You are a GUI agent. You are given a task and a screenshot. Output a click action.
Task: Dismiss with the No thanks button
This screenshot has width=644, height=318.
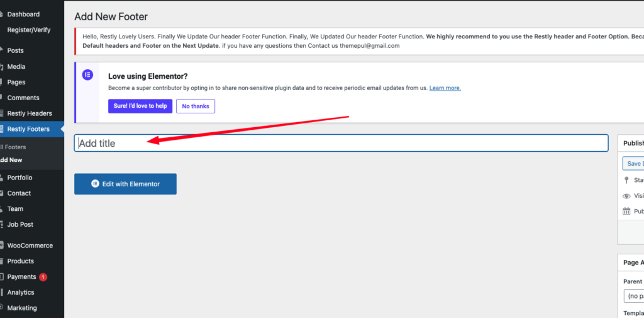point(196,106)
